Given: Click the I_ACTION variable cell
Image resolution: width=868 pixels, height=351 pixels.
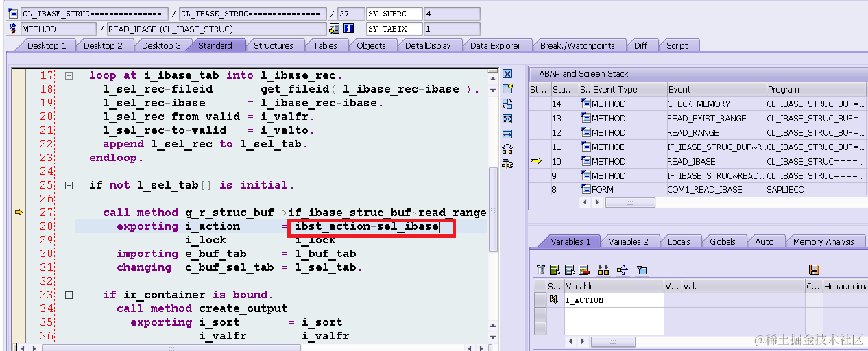Looking at the screenshot, I should (614, 300).
